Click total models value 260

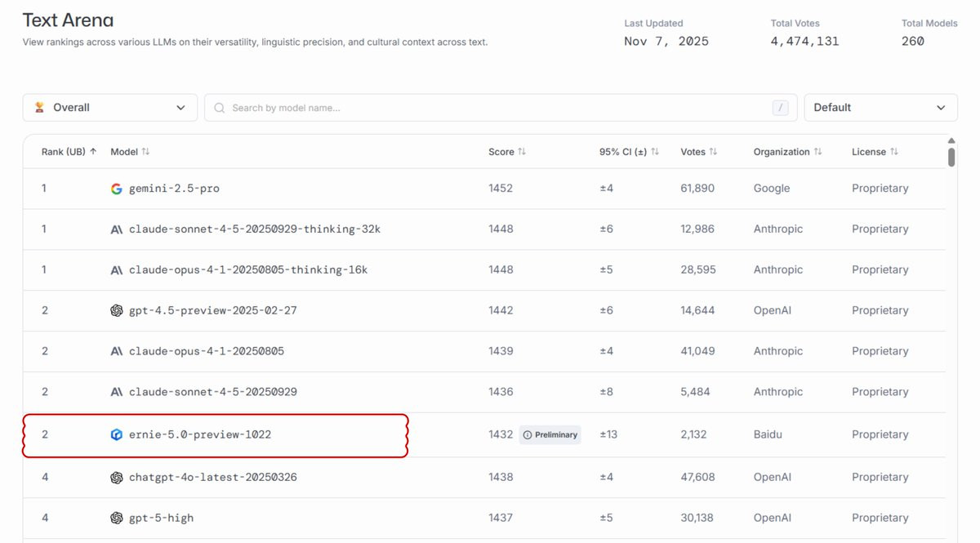[913, 42]
